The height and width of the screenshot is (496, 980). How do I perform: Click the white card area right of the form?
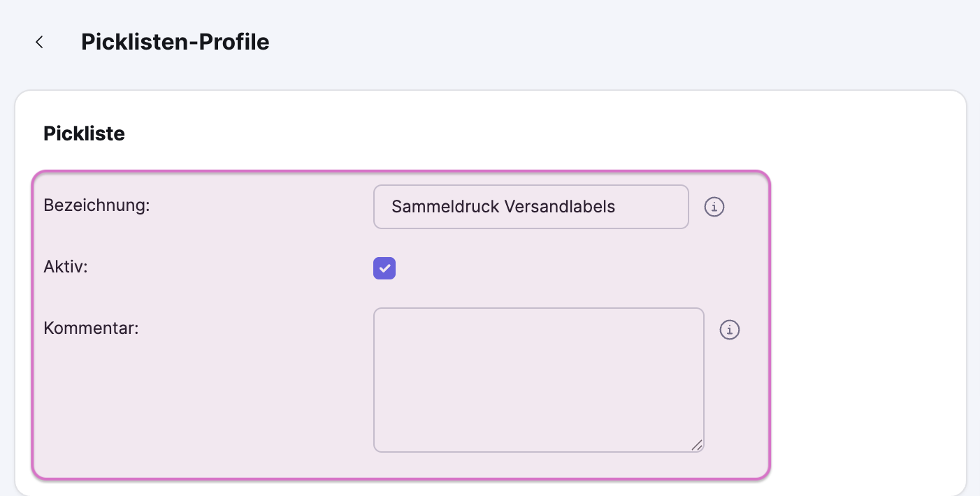click(867, 314)
